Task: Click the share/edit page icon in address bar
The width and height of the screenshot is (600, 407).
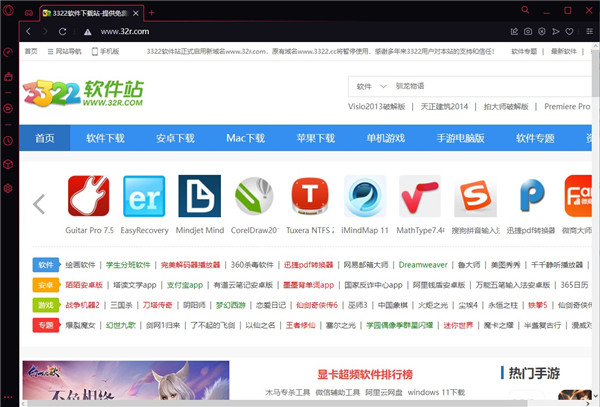Action: [x=514, y=31]
